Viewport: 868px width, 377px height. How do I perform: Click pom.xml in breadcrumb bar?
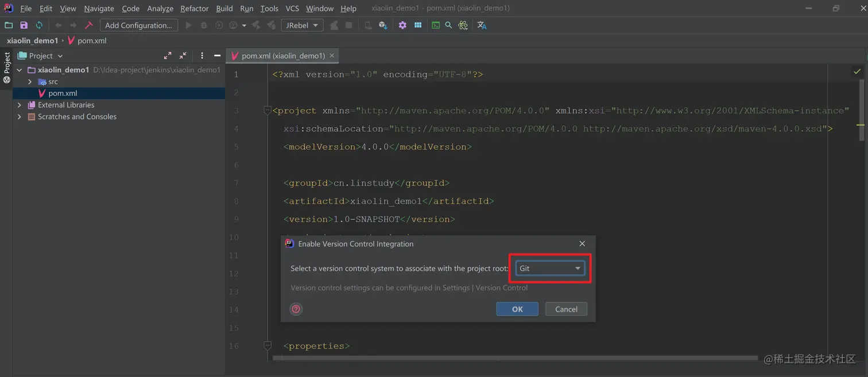[x=87, y=41]
